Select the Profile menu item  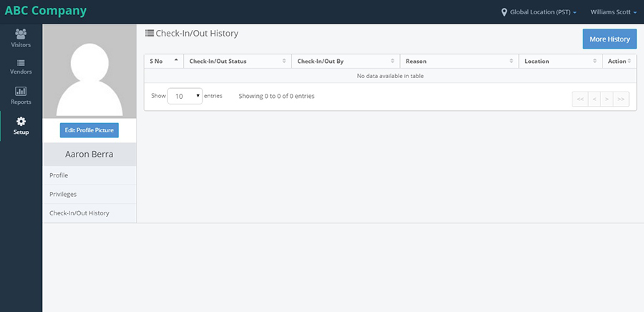pos(89,175)
